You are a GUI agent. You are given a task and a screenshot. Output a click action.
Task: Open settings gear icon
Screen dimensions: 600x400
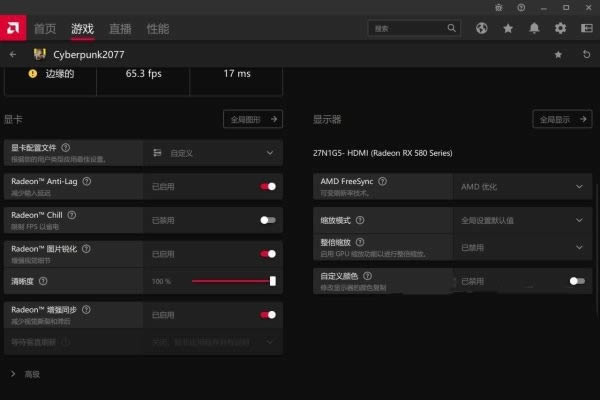click(561, 28)
